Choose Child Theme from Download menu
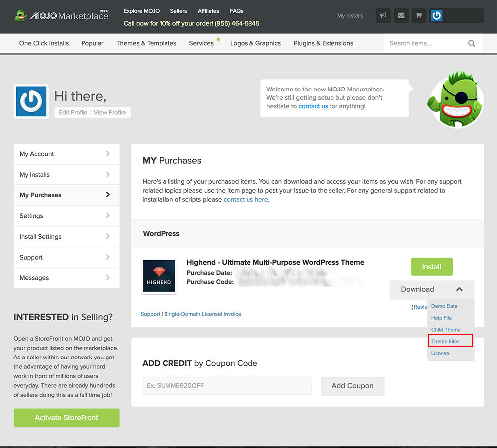This screenshot has width=497, height=448. [x=446, y=330]
